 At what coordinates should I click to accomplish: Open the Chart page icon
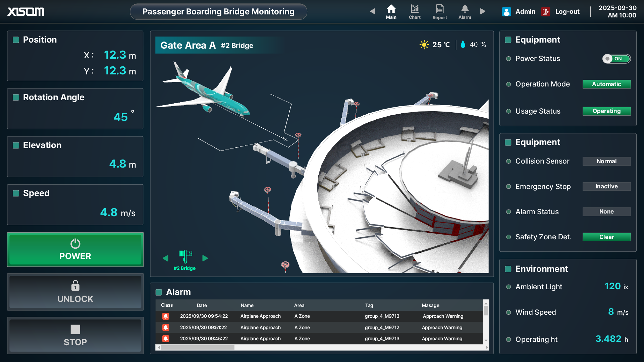pyautogui.click(x=415, y=9)
